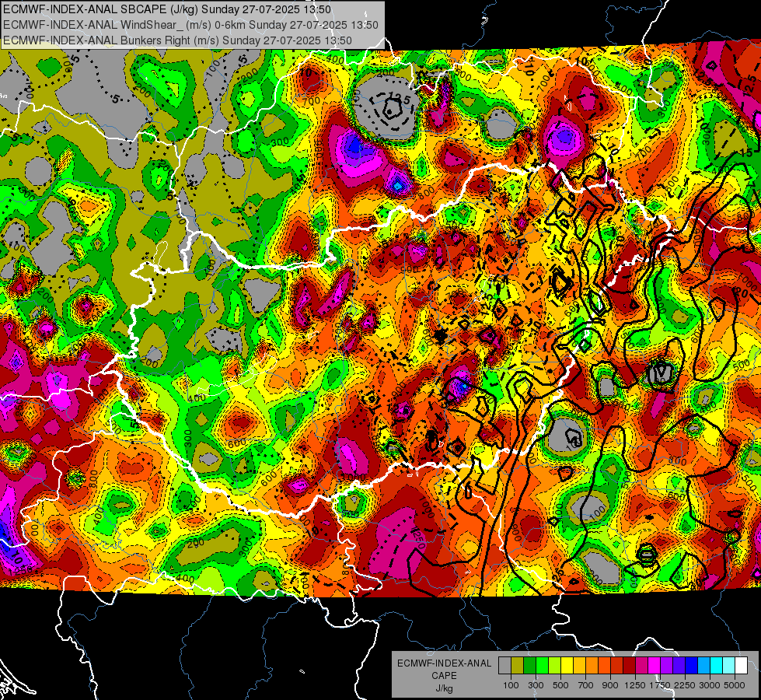761x700 pixels.
Task: Click the 500 value under the legend
Action: tap(560, 685)
